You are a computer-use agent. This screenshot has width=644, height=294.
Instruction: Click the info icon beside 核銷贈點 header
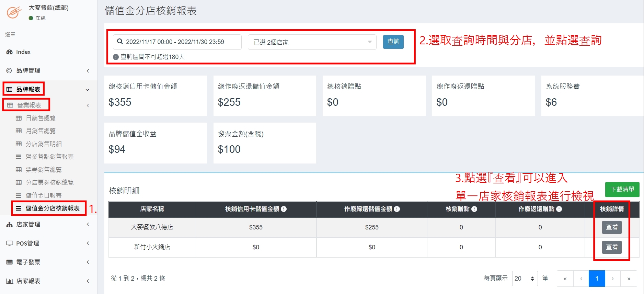coord(474,209)
